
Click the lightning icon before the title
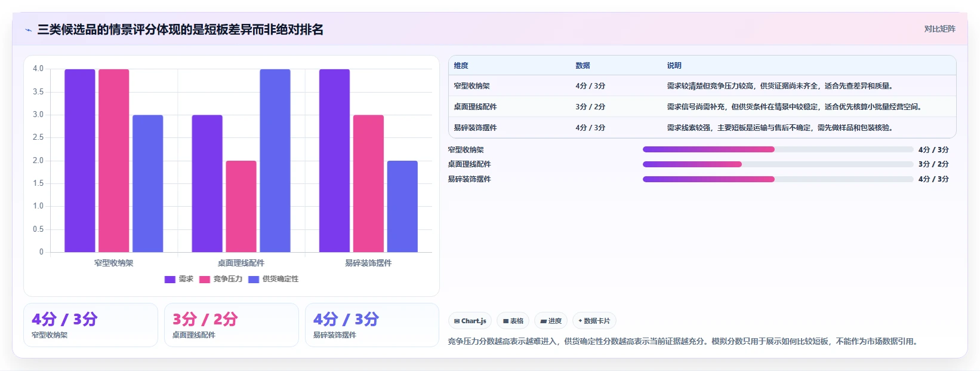[28, 30]
